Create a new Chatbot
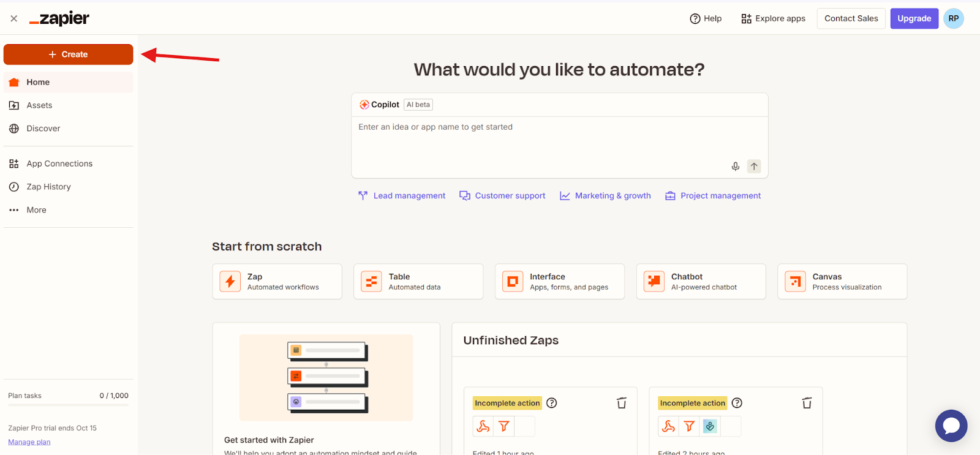Image resolution: width=980 pixels, height=455 pixels. pyautogui.click(x=701, y=282)
